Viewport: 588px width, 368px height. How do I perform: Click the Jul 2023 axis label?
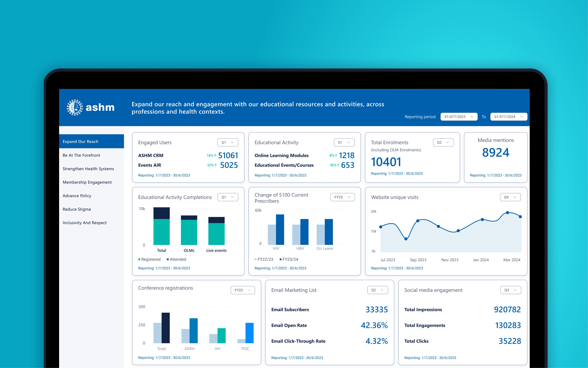click(388, 260)
